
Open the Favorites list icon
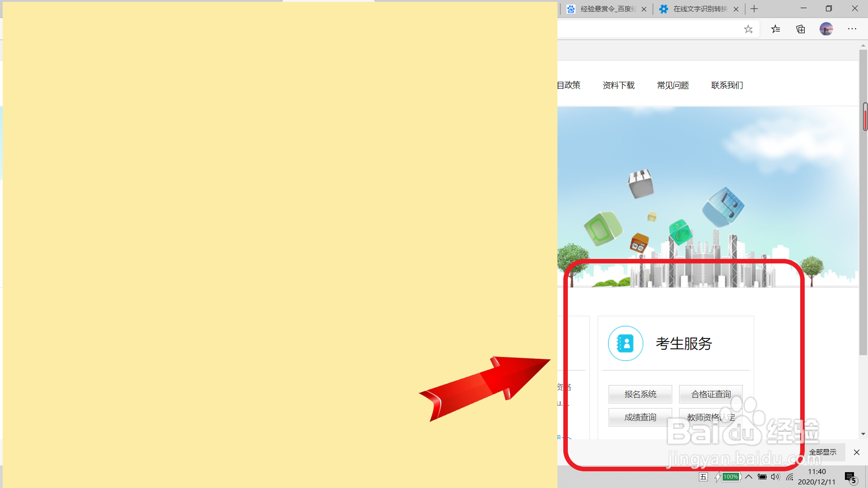[x=776, y=29]
